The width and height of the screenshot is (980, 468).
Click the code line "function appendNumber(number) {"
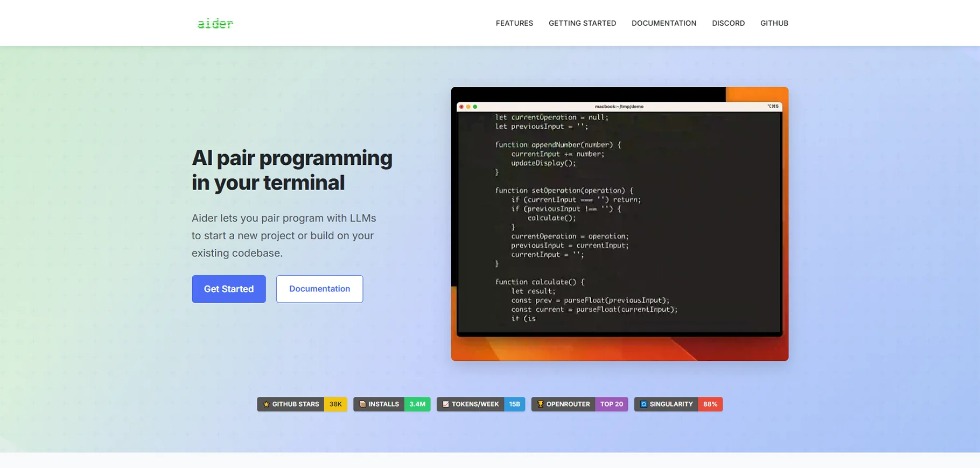pyautogui.click(x=558, y=145)
